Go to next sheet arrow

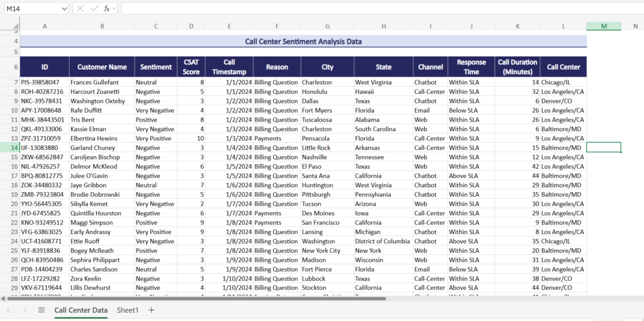(25, 310)
